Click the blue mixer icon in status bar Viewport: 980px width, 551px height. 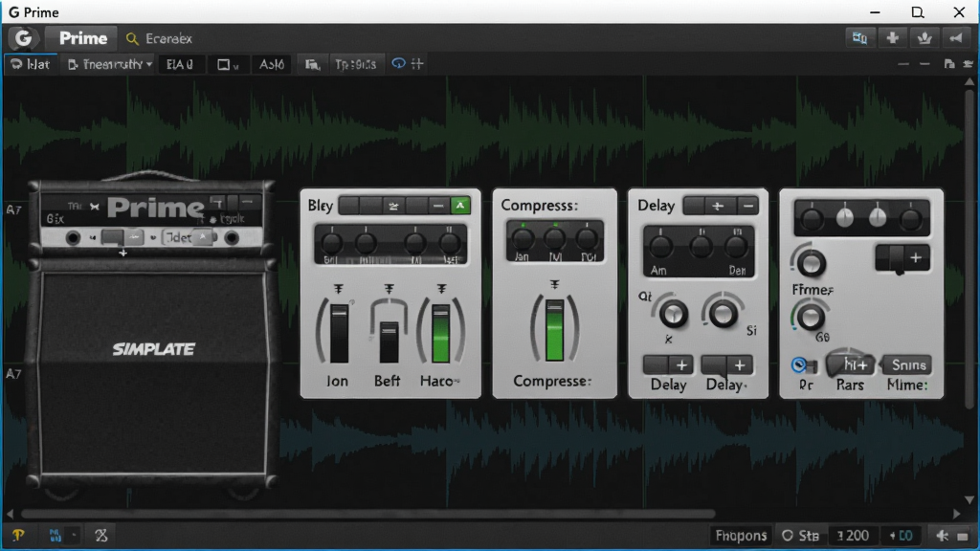pos(55,536)
